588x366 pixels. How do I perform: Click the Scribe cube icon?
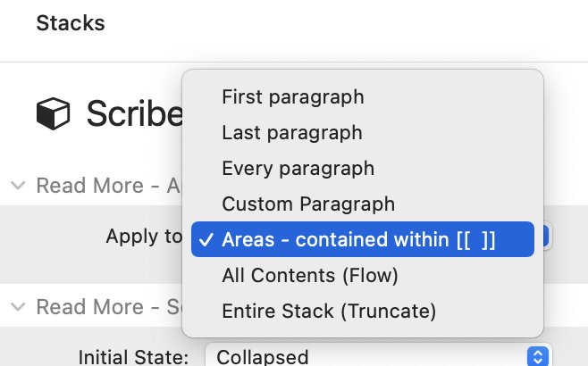click(x=53, y=113)
